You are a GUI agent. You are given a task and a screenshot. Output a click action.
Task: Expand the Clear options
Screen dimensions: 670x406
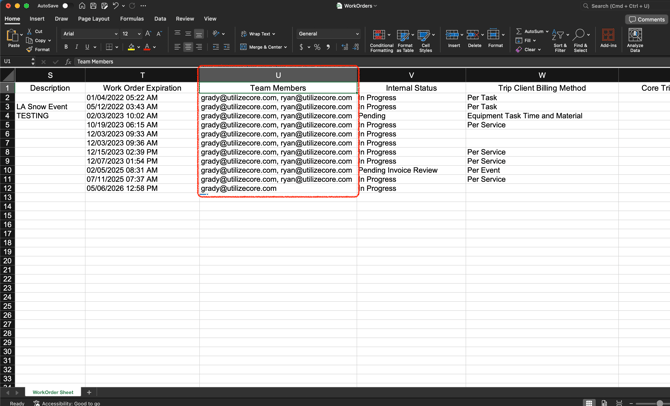(x=539, y=50)
